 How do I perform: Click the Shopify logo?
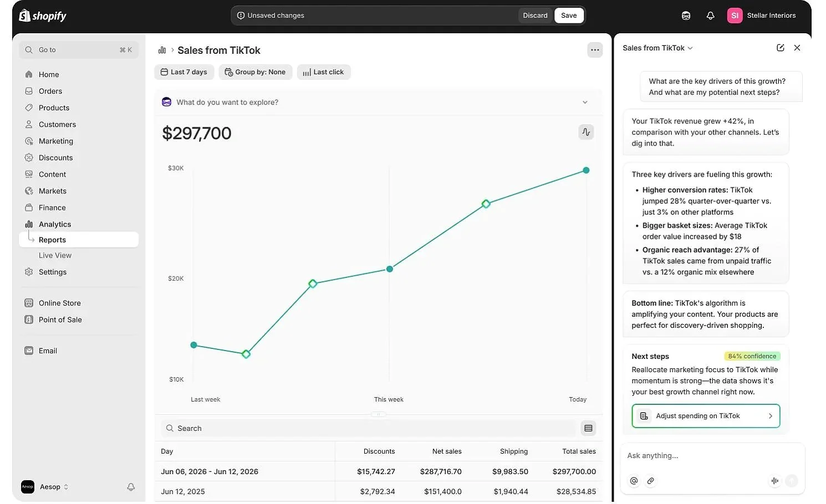[x=43, y=16]
